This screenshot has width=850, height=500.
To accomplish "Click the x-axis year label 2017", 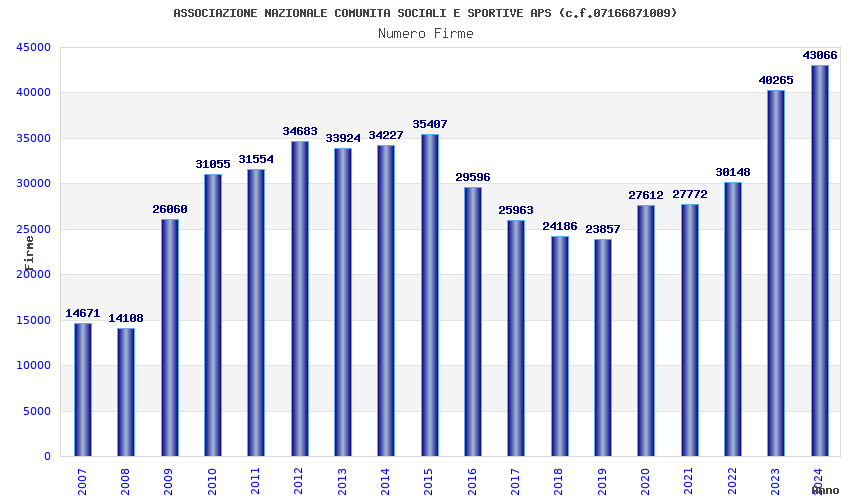I will tap(516, 482).
